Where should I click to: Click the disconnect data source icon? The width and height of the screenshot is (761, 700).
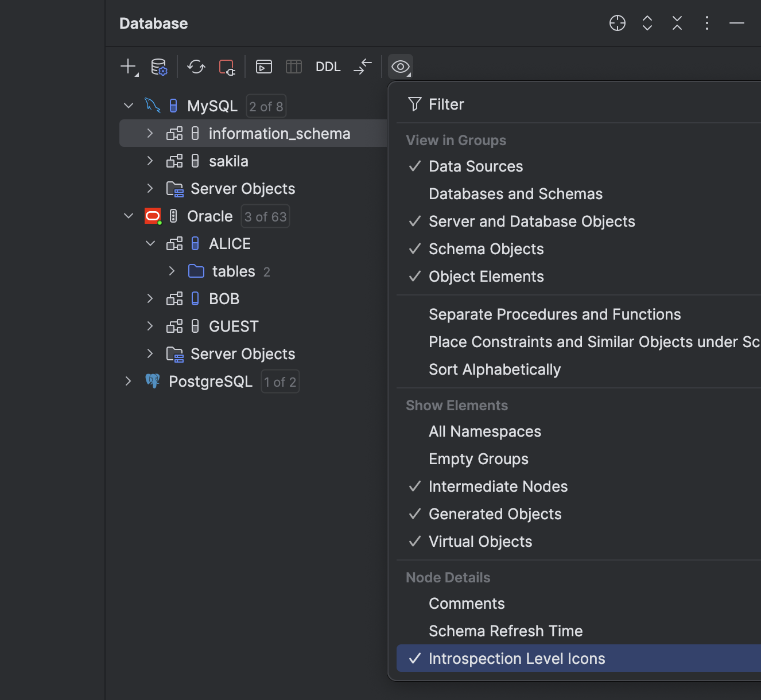227,67
